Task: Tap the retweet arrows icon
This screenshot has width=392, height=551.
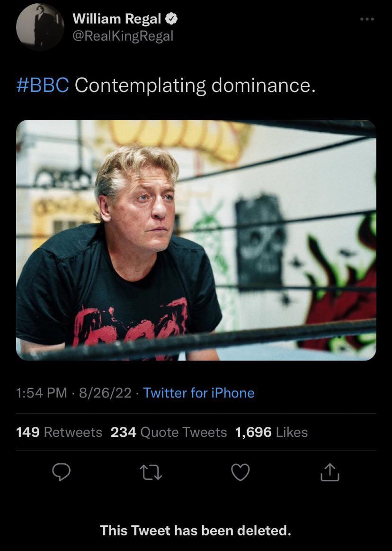Action: (x=151, y=472)
